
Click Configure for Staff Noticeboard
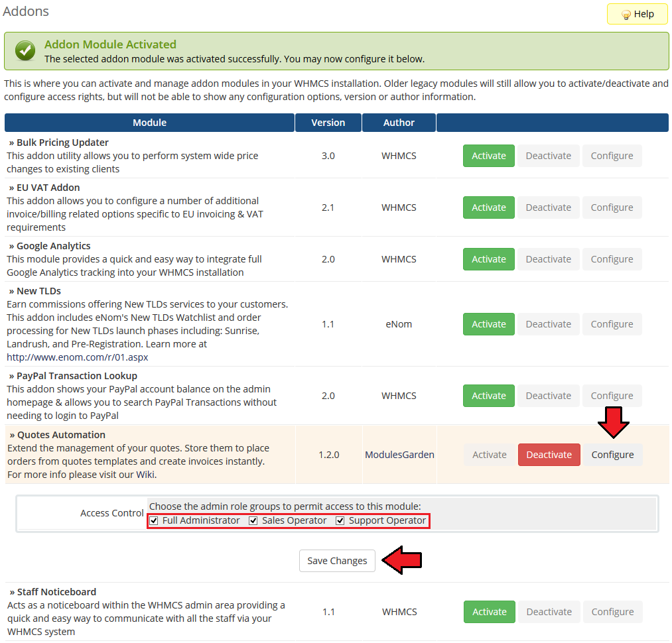coord(612,612)
